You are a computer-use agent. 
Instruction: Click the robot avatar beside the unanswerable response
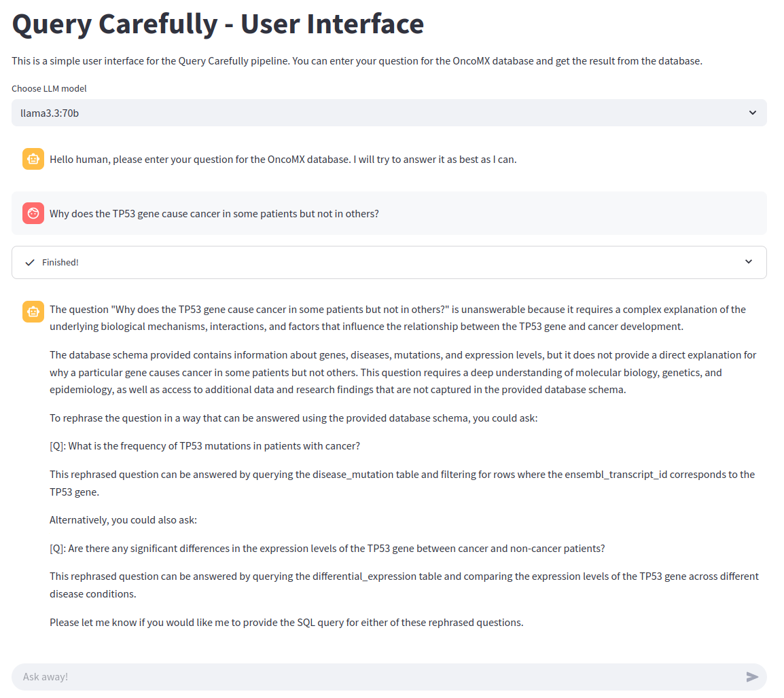(x=33, y=312)
